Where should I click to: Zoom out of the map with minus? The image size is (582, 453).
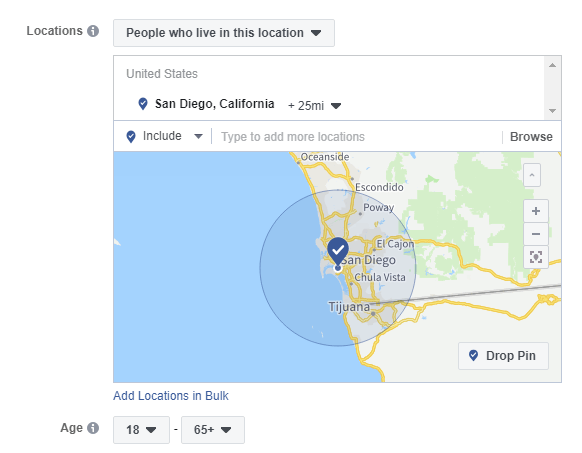pos(536,234)
